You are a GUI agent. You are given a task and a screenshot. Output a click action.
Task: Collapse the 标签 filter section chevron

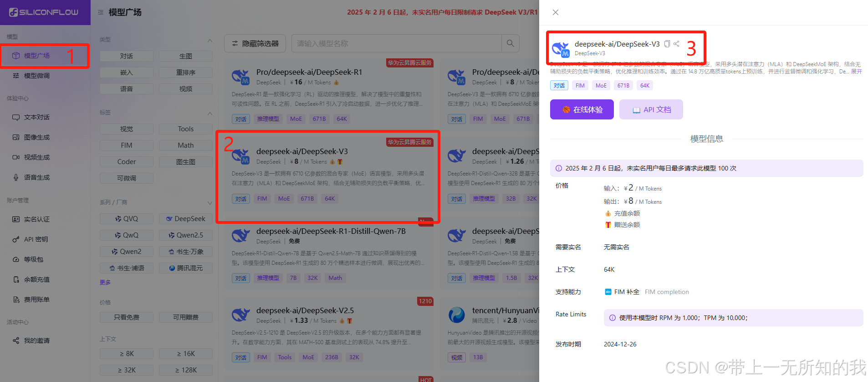coord(210,113)
